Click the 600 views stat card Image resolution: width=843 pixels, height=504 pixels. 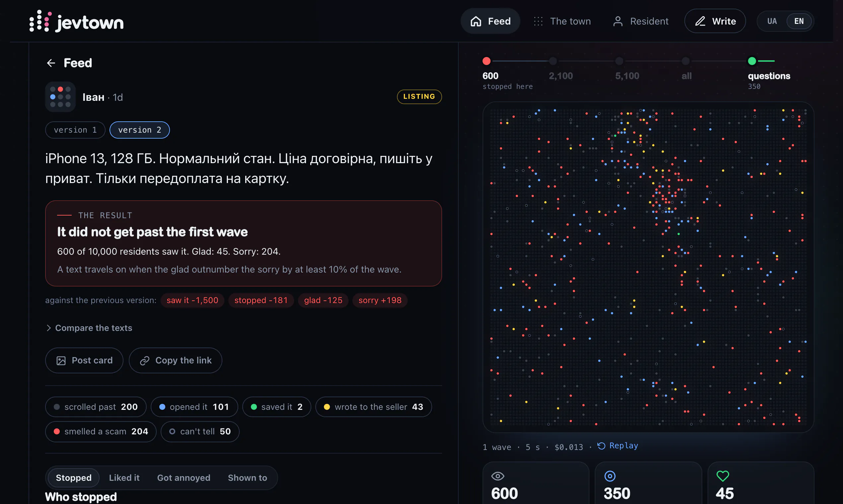pyautogui.click(x=536, y=483)
